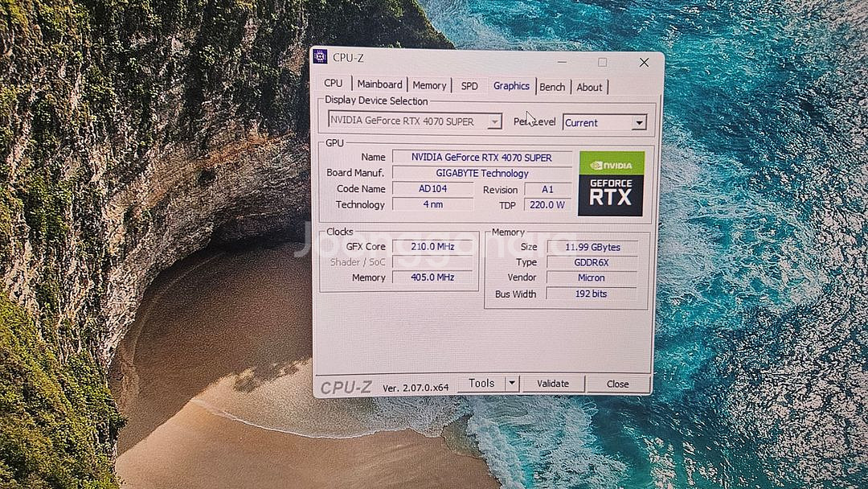Click the AD104 code name value
Screen dimensions: 868x489
click(x=433, y=189)
